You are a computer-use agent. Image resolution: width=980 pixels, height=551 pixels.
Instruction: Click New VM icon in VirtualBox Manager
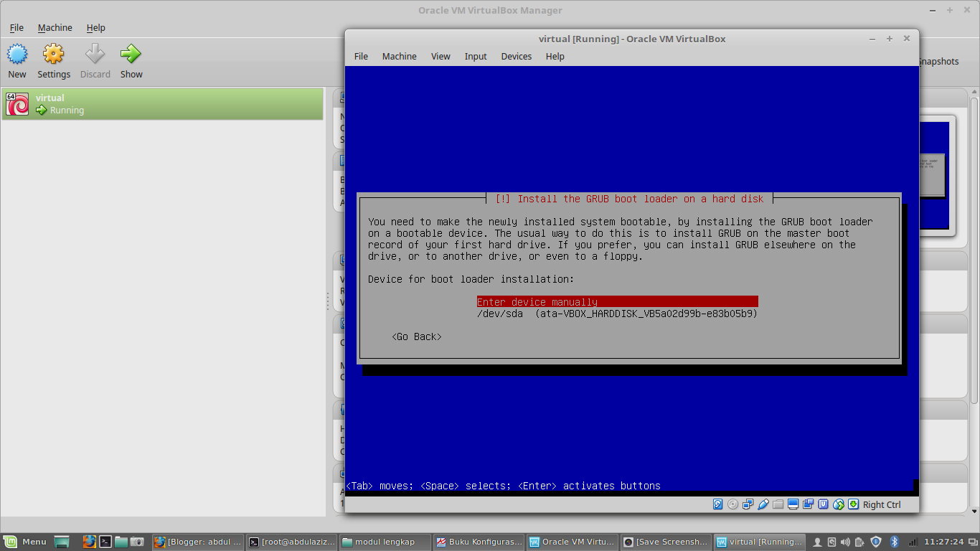(17, 54)
